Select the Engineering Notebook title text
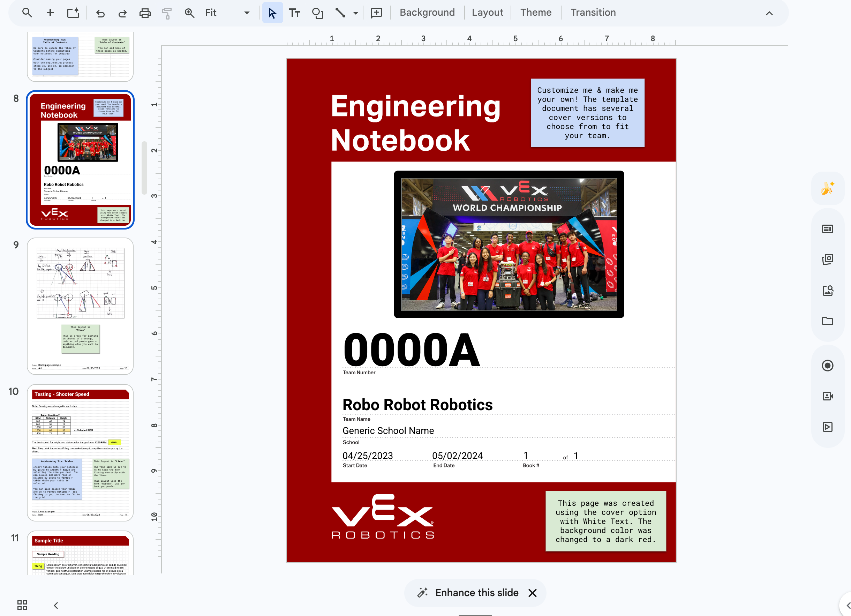The height and width of the screenshot is (616, 851). click(x=415, y=123)
